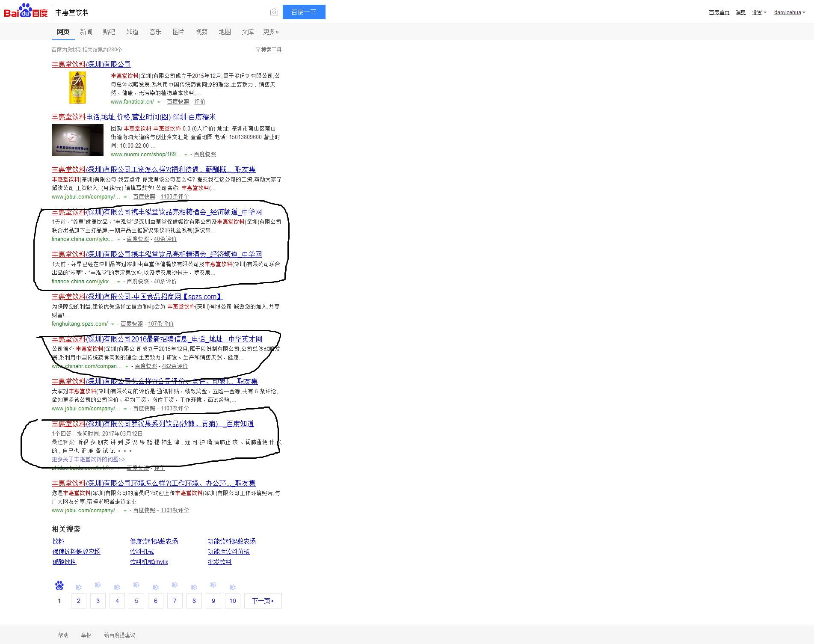The image size is (814, 644).
Task: Click the yellow Fanatical product thumbnail
Action: point(77,88)
